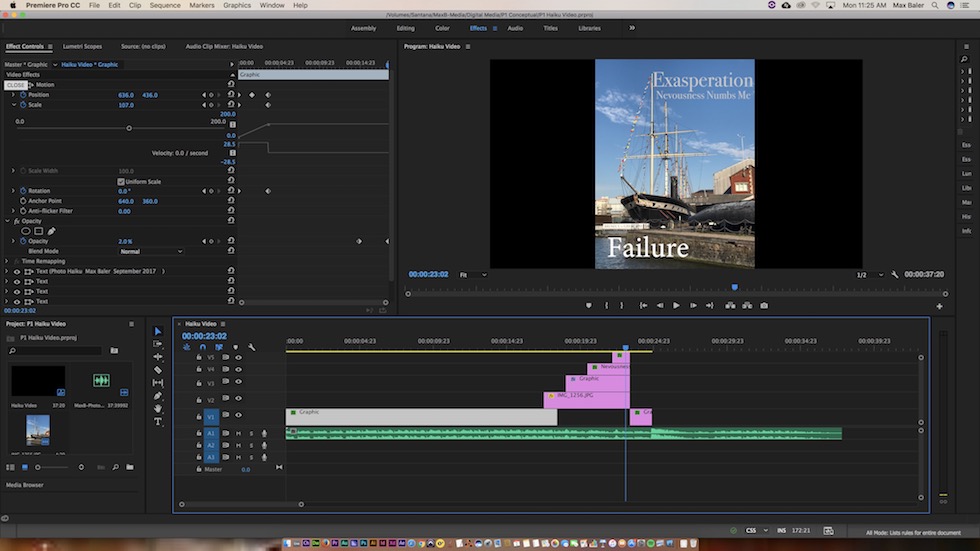
Task: Switch Project panel to icon view
Action: click(x=24, y=467)
